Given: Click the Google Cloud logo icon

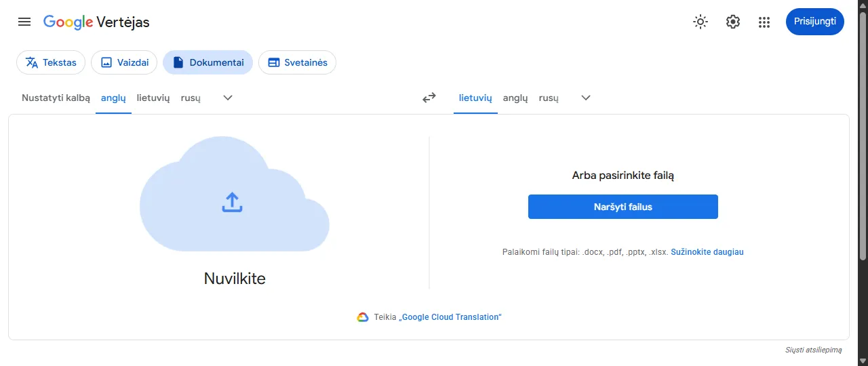Looking at the screenshot, I should (x=363, y=317).
